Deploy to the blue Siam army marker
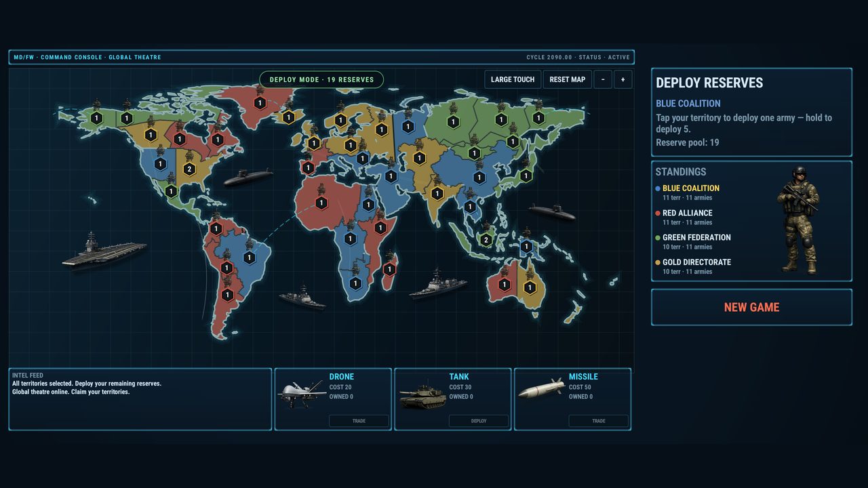 pyautogui.click(x=469, y=207)
